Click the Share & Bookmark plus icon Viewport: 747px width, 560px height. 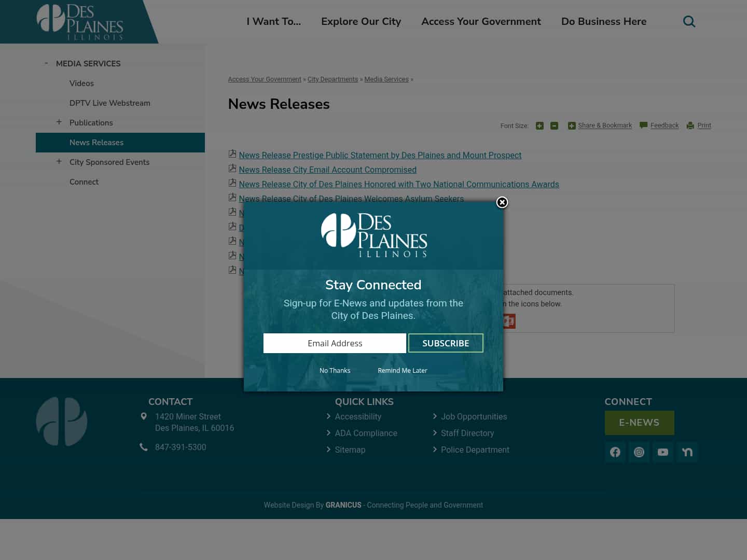pos(572,126)
